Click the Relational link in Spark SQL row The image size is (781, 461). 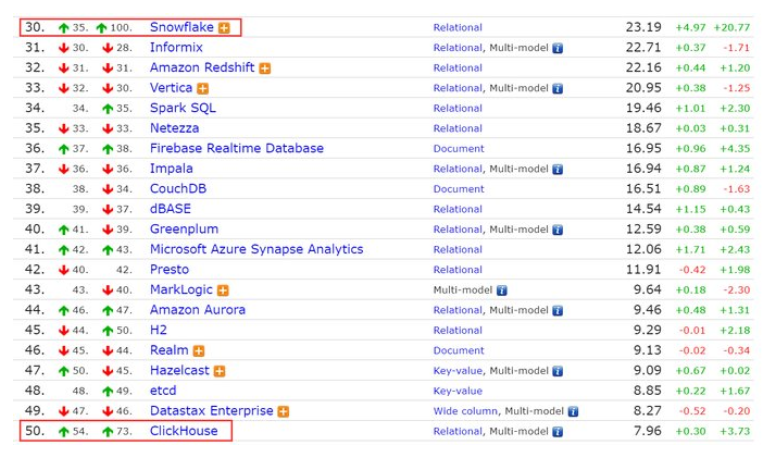tap(458, 108)
